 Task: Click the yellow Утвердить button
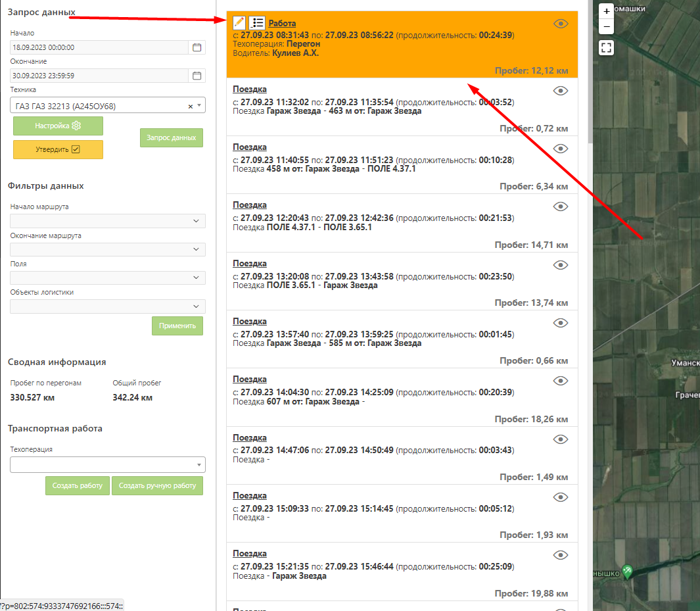point(58,149)
